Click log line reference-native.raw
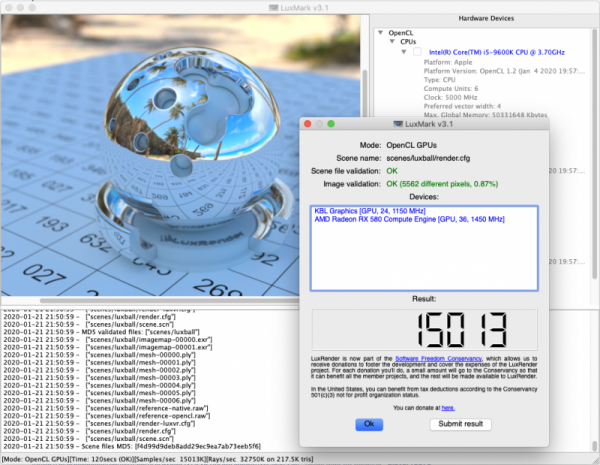The image size is (600, 465). click(106, 408)
